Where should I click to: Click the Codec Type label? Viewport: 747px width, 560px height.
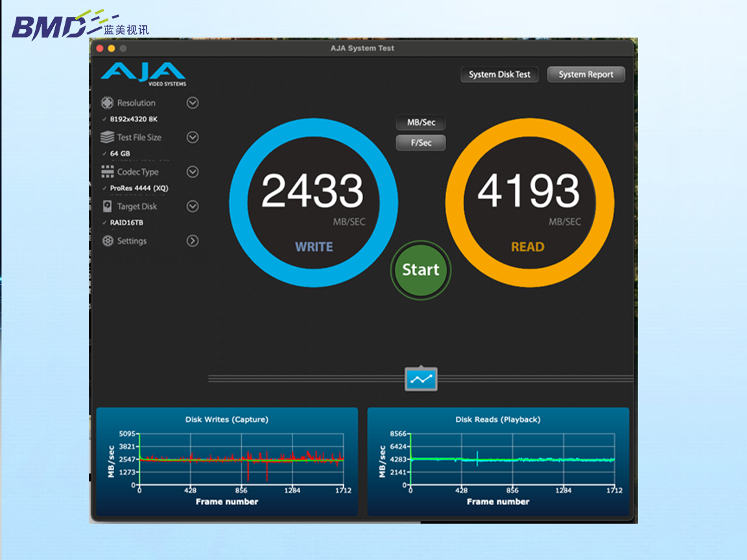click(x=137, y=172)
